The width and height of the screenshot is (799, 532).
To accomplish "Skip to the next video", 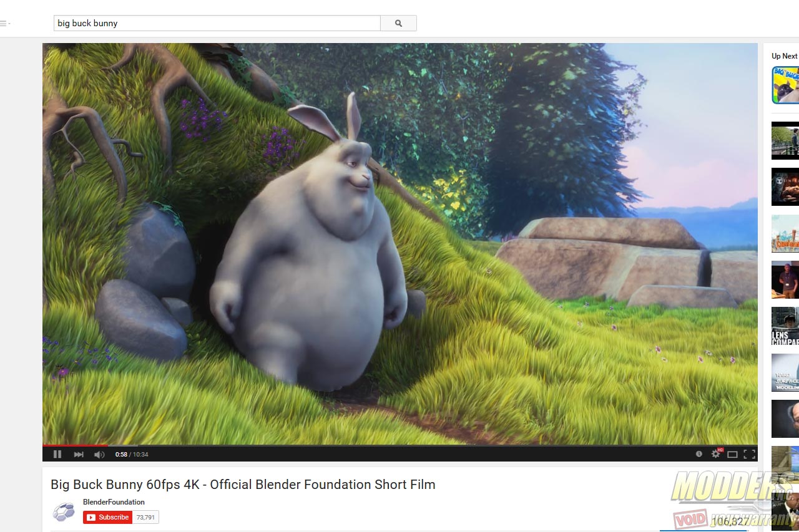I will tap(79, 454).
